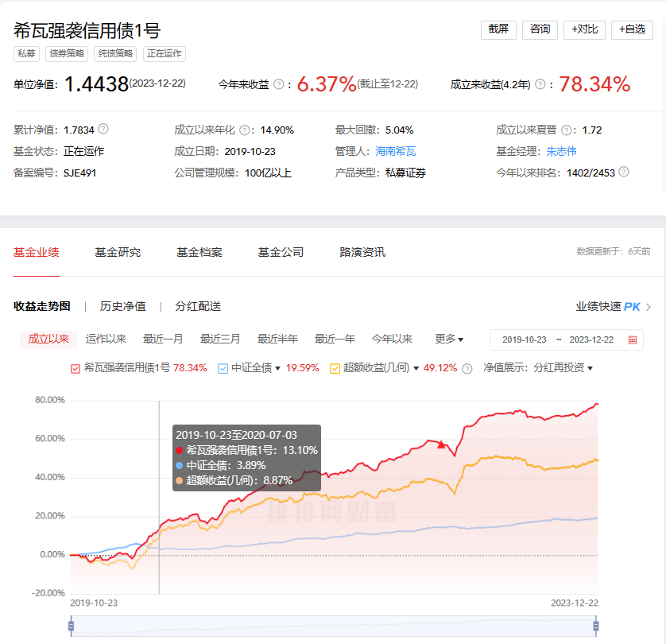Toggle 希瓦强袭信用债1号 series checkbox

coord(76,369)
